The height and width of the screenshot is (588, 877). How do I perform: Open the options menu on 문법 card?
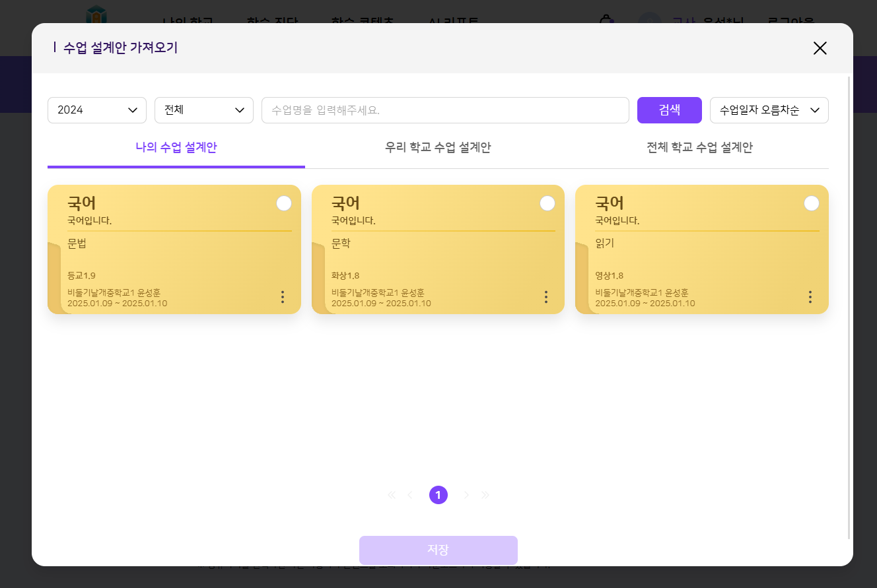[283, 297]
